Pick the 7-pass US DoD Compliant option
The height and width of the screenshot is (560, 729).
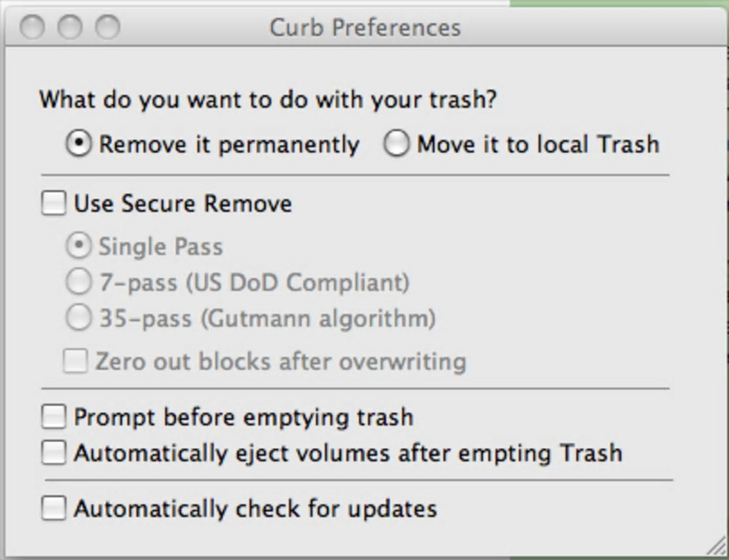coord(79,282)
